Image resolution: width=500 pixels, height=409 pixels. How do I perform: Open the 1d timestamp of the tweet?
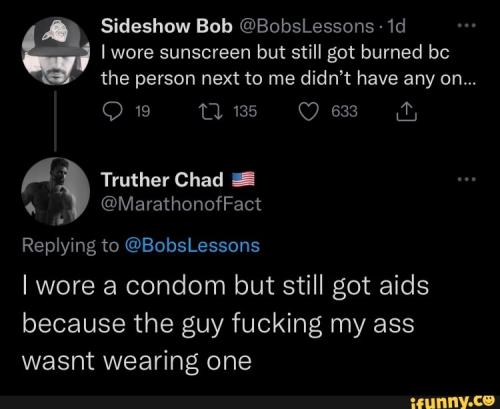[393, 26]
